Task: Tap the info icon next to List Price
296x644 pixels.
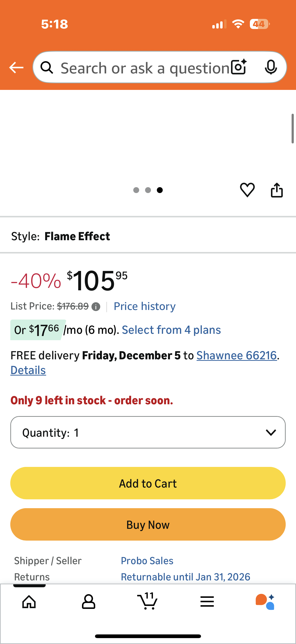Action: click(96, 306)
